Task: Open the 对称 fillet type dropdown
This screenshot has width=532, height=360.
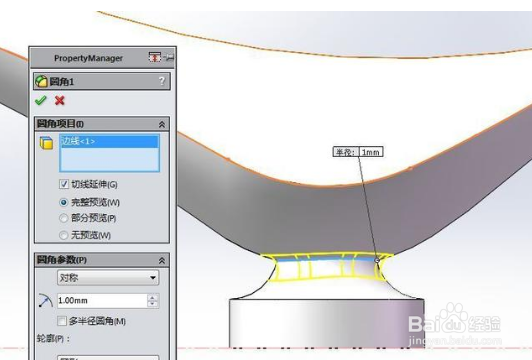Action: click(108, 278)
